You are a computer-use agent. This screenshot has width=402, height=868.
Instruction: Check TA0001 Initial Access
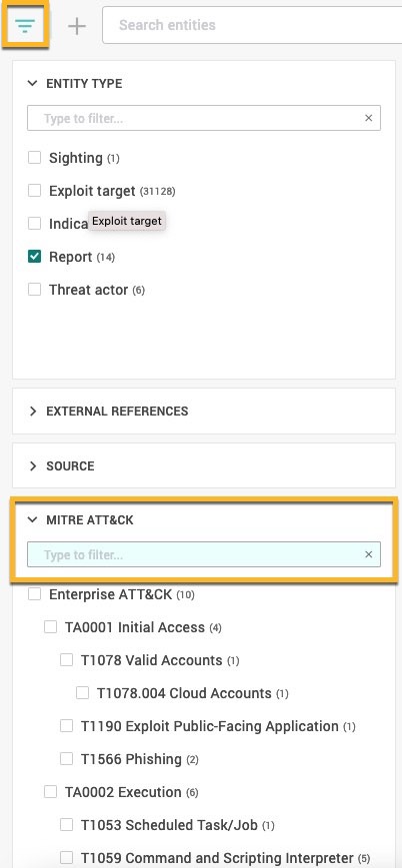click(50, 627)
